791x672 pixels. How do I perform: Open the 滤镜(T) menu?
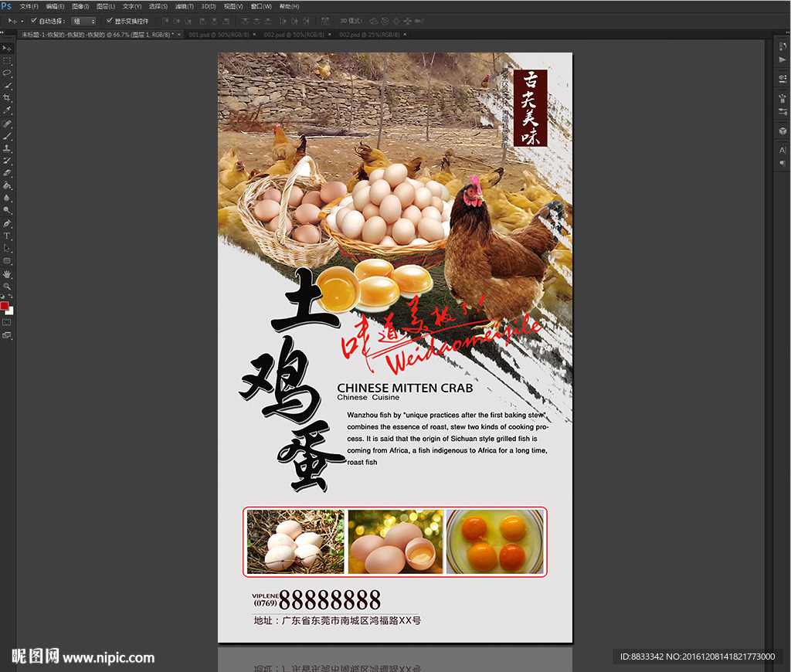coord(184,6)
